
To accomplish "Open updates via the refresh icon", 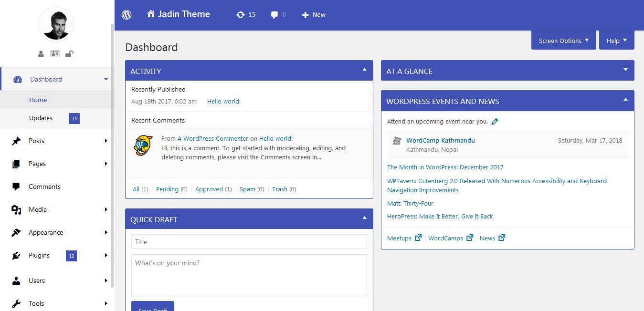I will [240, 15].
